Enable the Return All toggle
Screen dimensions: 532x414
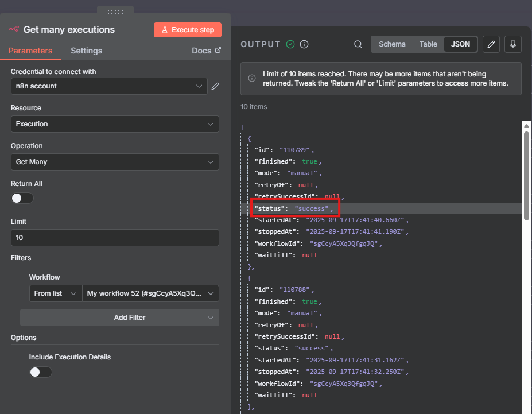22,198
